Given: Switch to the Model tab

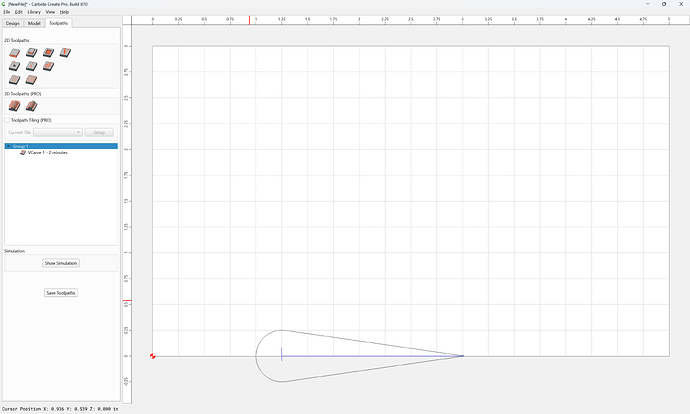Looking at the screenshot, I should [x=34, y=23].
